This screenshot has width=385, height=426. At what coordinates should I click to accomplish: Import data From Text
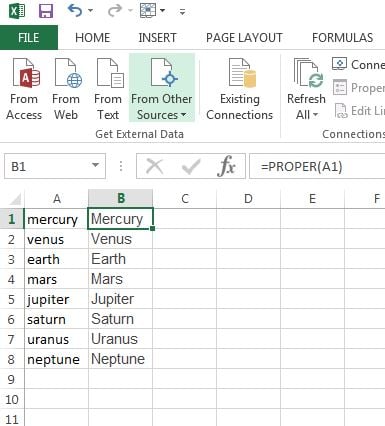108,89
